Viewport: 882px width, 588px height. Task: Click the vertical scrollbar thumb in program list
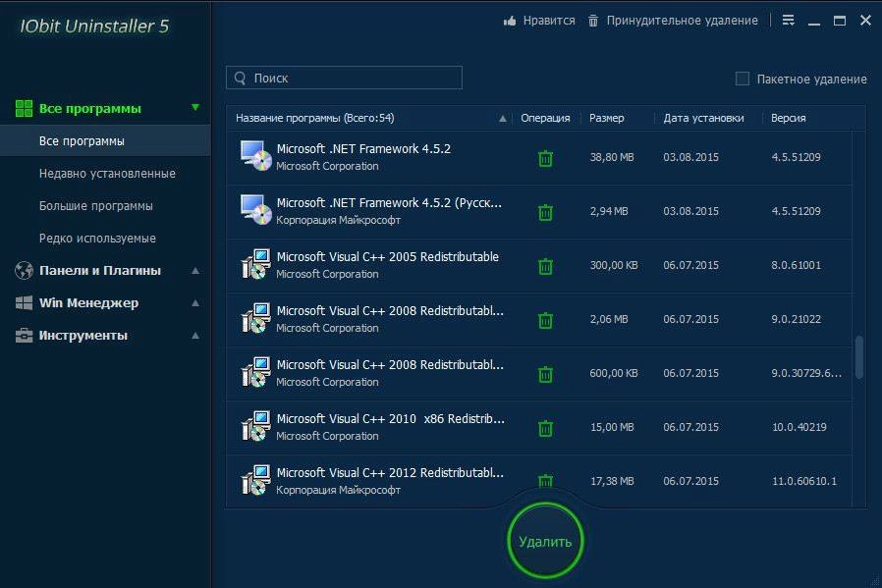click(x=859, y=357)
